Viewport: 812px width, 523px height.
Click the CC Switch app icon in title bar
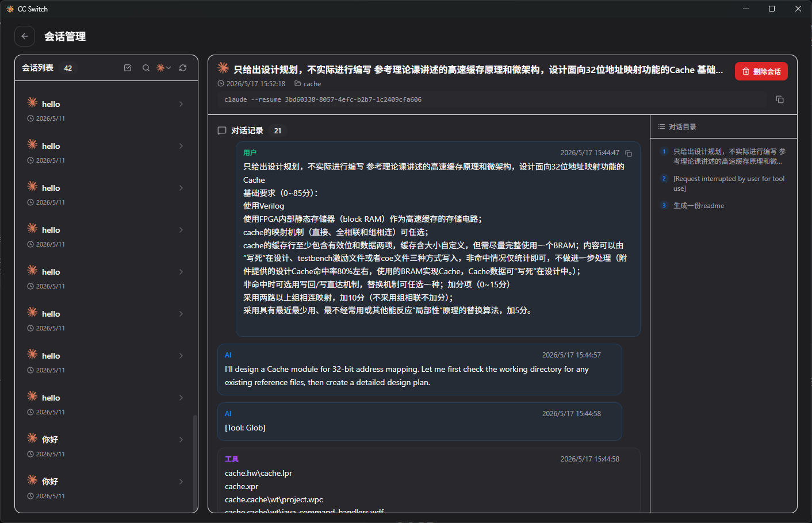pyautogui.click(x=10, y=9)
